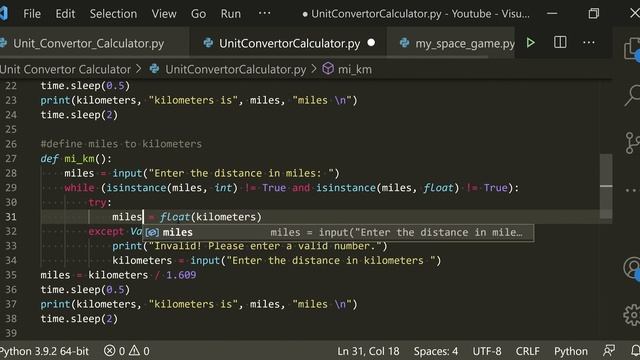Screen dimensions: 640x360
Task: Open the Go menu
Action: (x=198, y=14)
